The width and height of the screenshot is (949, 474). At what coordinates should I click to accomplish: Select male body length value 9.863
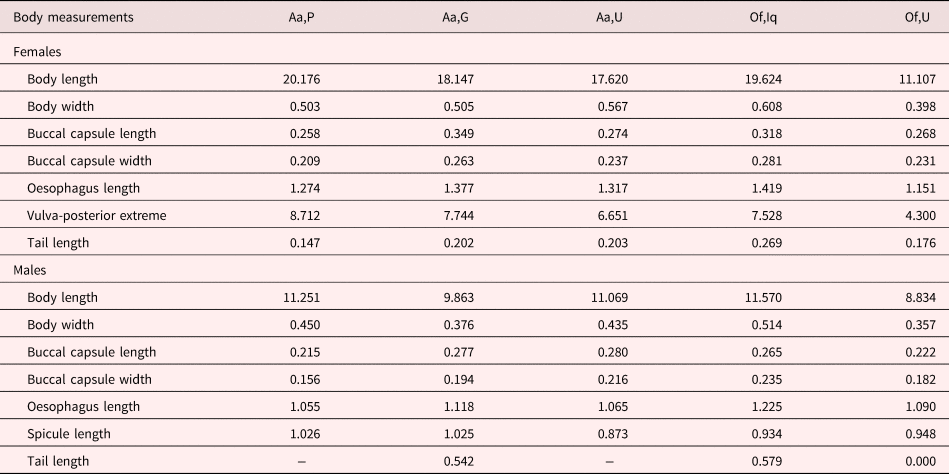pos(458,298)
